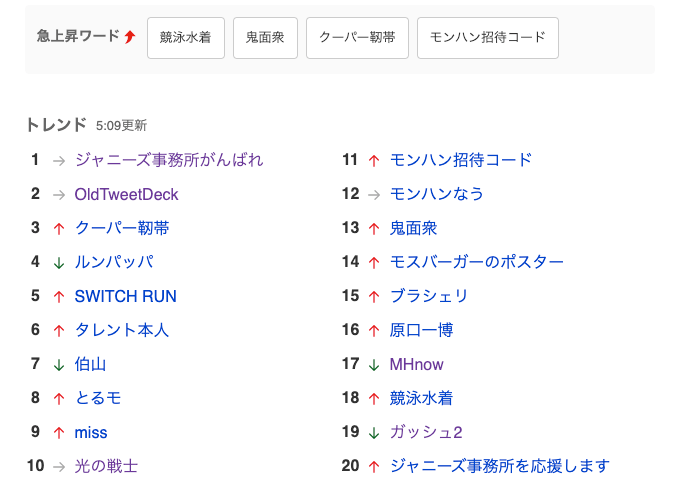This screenshot has width=675, height=482.
Task: Click the 5:09更新 update timestamp
Action: pyautogui.click(x=121, y=126)
